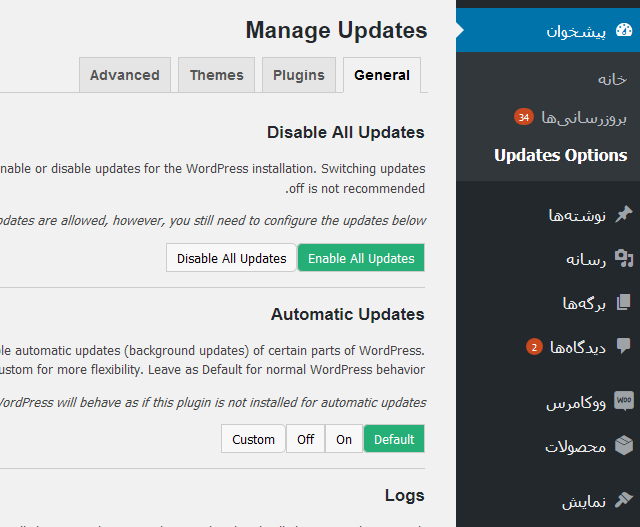Click the Logs section heading
640x527 pixels.
tap(404, 496)
